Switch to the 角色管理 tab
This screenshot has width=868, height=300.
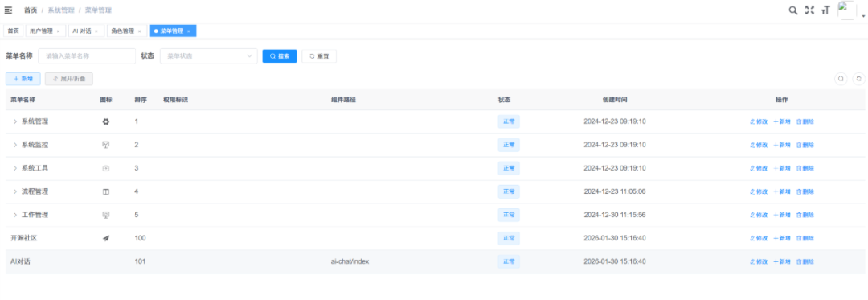[126, 31]
